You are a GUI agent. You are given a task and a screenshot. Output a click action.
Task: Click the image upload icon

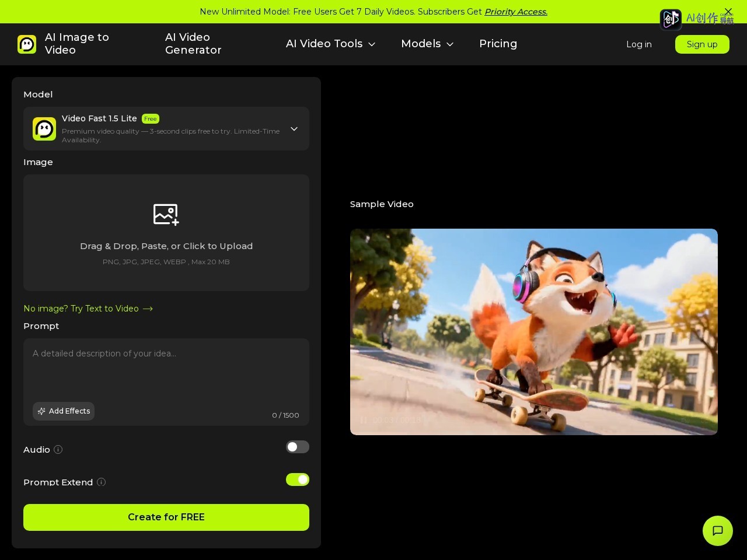coord(166,214)
